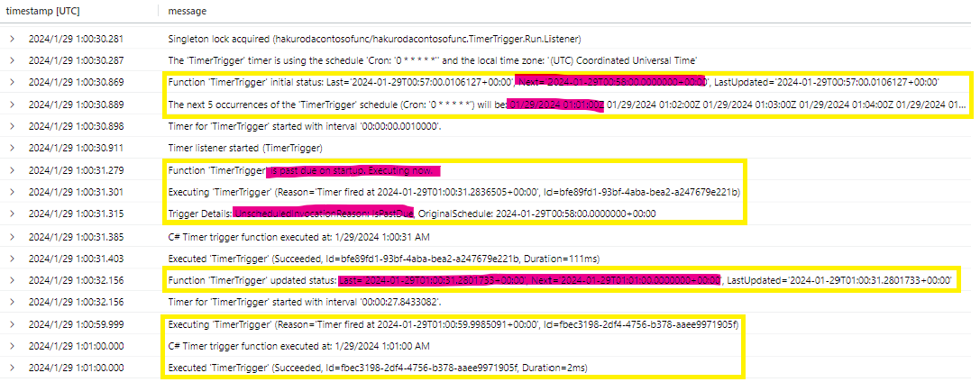The width and height of the screenshot is (980, 382).
Task: Expand the 'Singleton lock acquired' log row chevron
Action: 12,40
